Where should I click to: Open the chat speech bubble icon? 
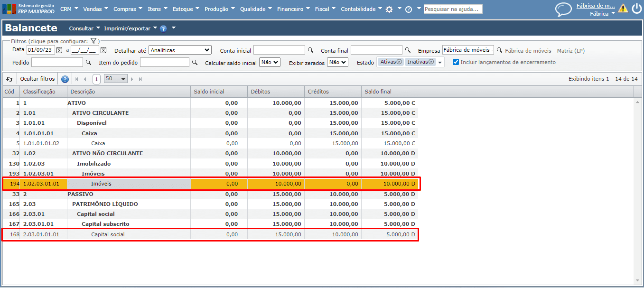[x=563, y=9]
